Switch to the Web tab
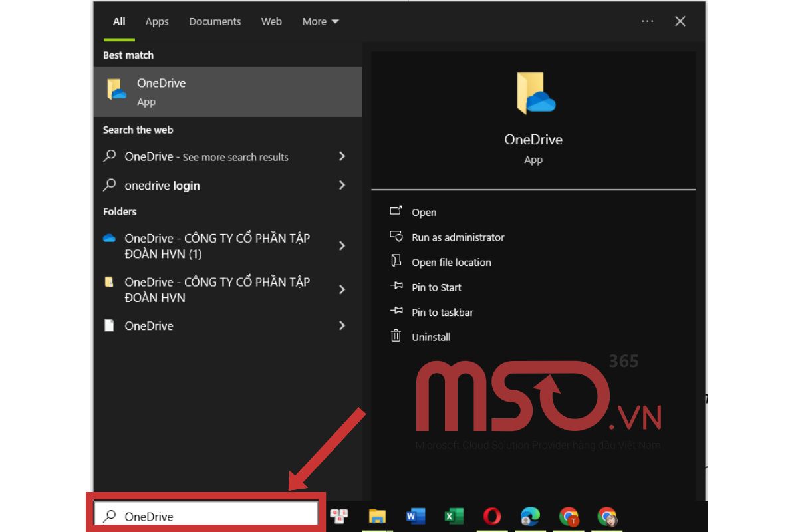 coord(271,21)
